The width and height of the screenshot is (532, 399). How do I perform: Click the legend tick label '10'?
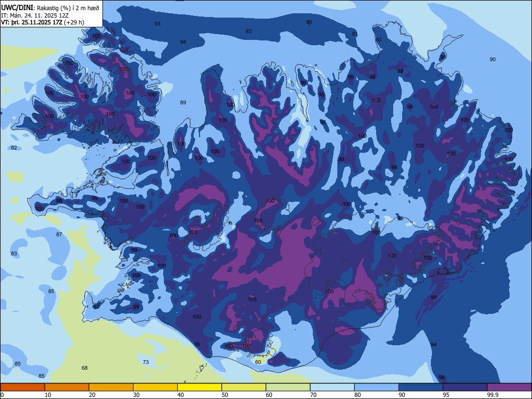[x=48, y=395]
